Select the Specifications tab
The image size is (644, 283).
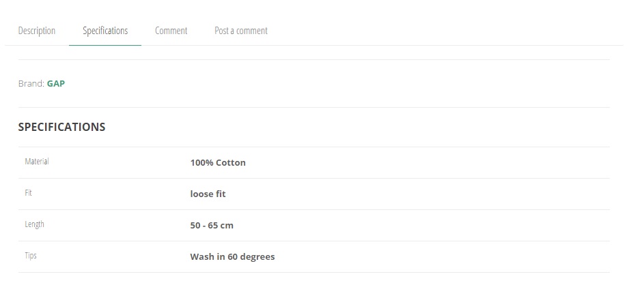pyautogui.click(x=105, y=31)
